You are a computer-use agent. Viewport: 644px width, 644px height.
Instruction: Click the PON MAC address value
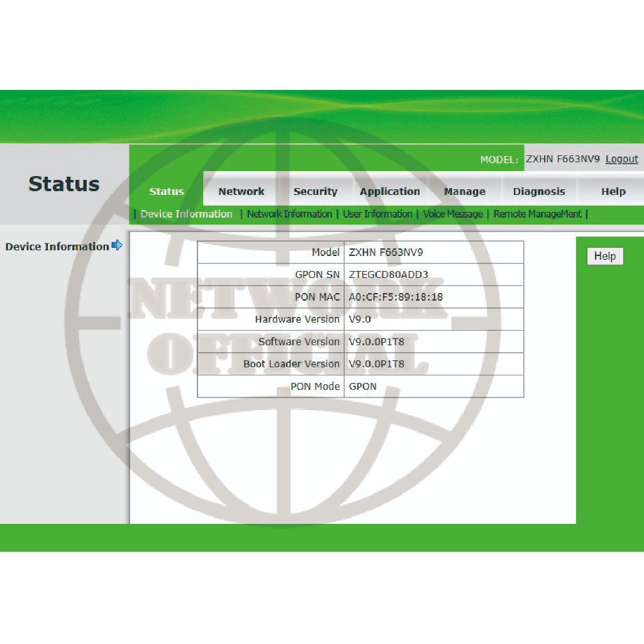coord(396,297)
